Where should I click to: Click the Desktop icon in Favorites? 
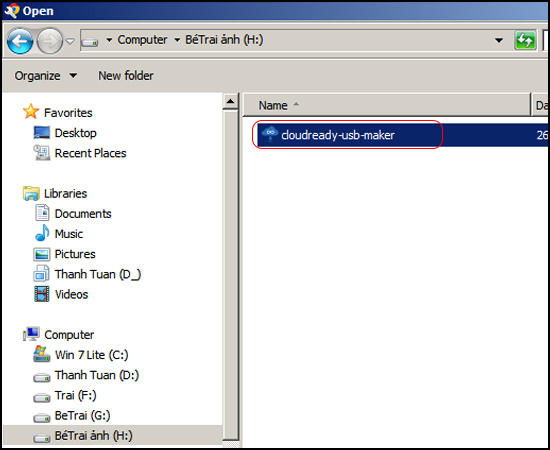(42, 133)
